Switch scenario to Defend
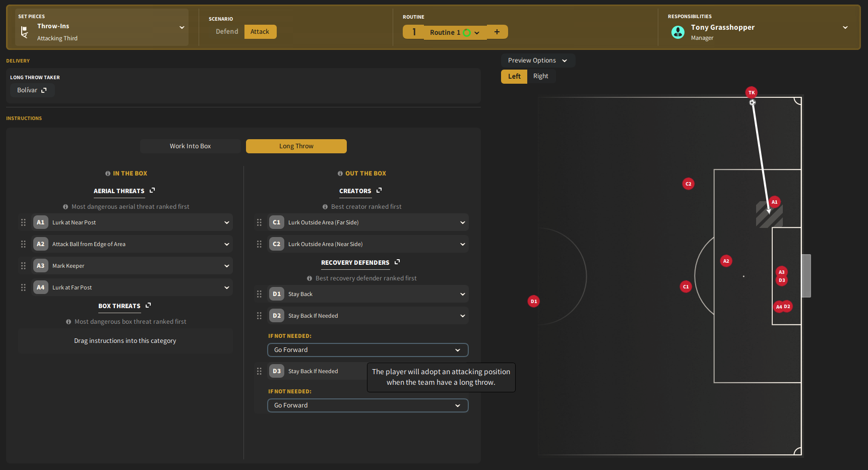The image size is (868, 470). (x=227, y=31)
